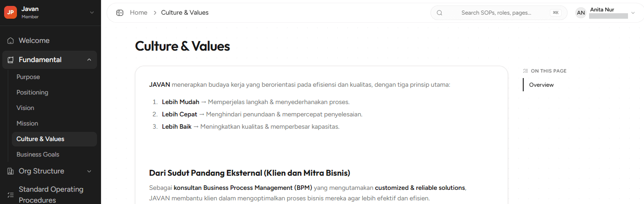Click the 'Lebih Cepat' bold text
Screen dimensions: 644x204
(x=180, y=114)
